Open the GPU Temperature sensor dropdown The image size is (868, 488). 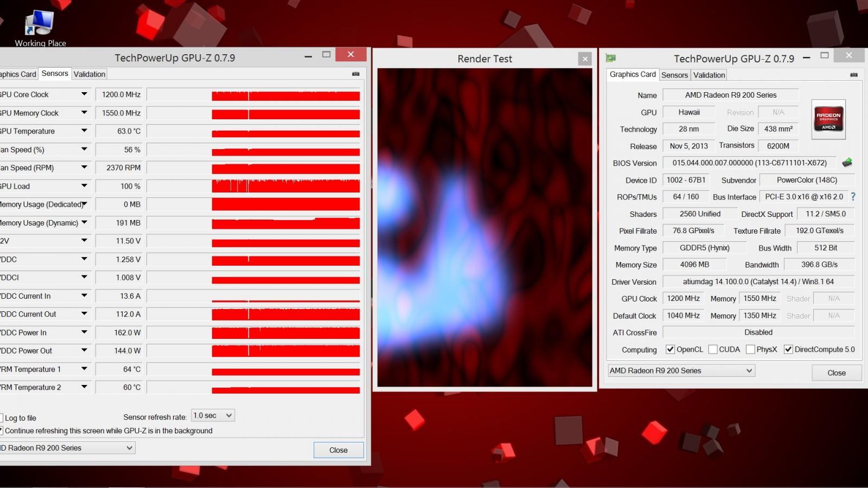pyautogui.click(x=84, y=131)
